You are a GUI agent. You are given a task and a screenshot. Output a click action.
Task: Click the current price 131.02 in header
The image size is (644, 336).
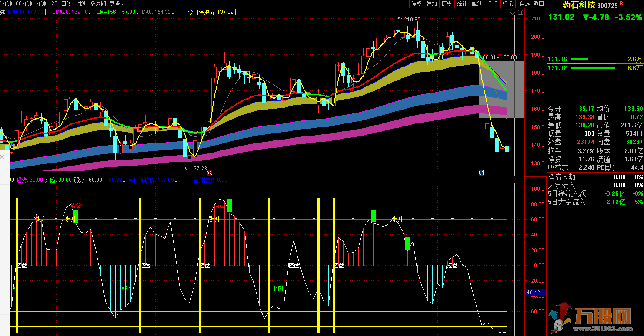click(x=561, y=17)
